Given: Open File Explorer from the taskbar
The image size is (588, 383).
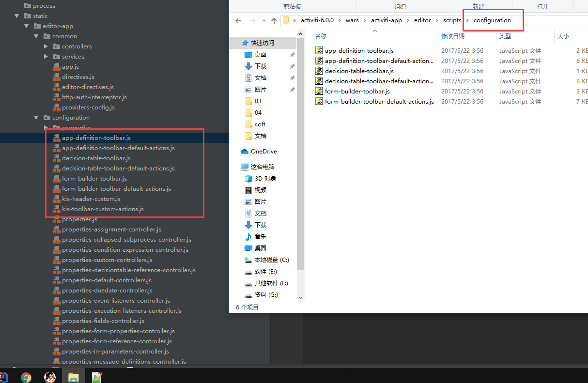Looking at the screenshot, I should click(73, 377).
